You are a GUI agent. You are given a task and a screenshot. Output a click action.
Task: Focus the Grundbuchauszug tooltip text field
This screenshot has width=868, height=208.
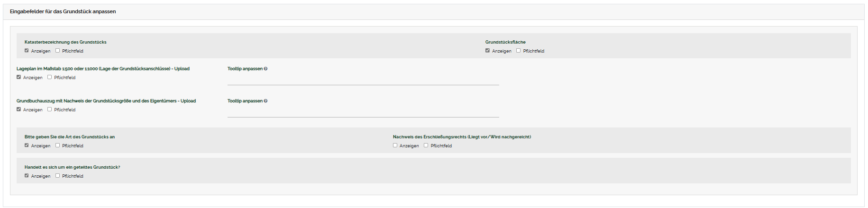click(363, 112)
